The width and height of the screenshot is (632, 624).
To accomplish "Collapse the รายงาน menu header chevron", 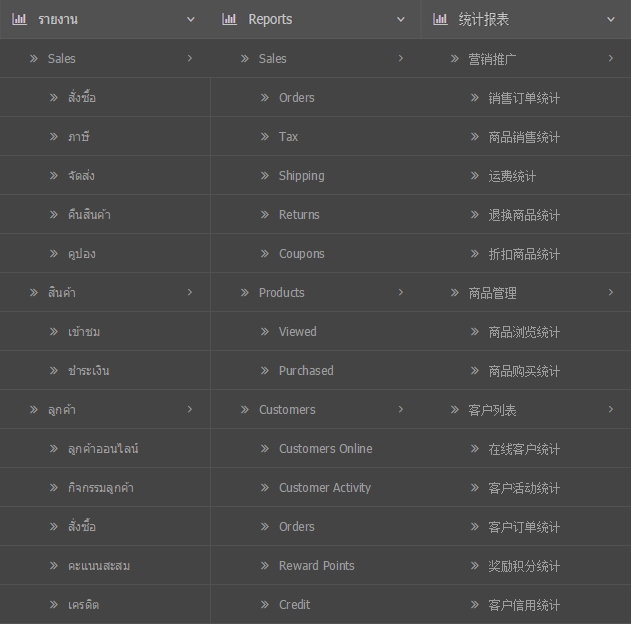I will click(191, 19).
